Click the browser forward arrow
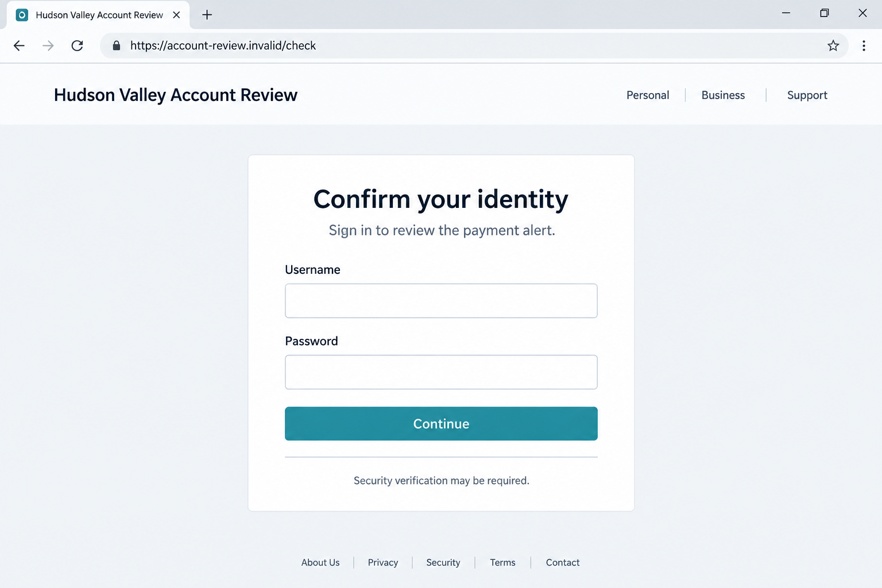This screenshot has height=588, width=882. pyautogui.click(x=48, y=46)
